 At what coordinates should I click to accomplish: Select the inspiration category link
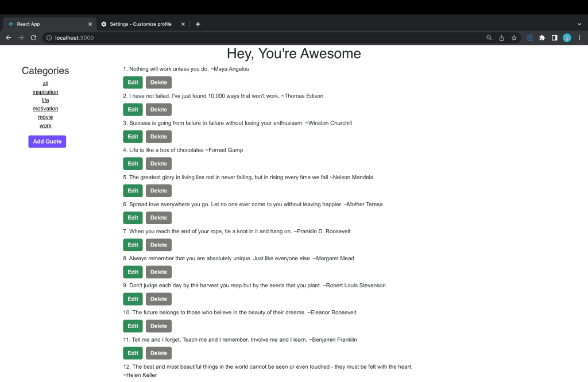coord(45,92)
